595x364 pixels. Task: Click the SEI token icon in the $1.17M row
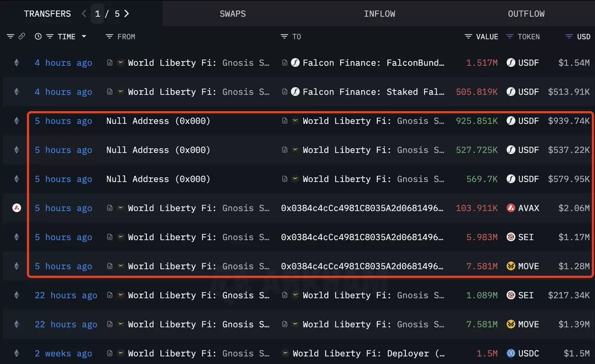pyautogui.click(x=511, y=237)
